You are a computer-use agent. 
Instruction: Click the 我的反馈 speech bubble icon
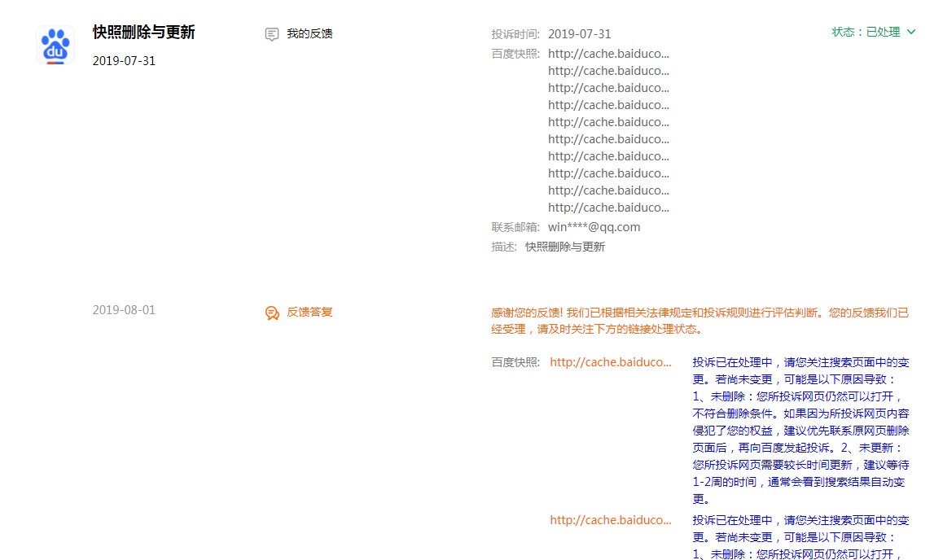271,34
